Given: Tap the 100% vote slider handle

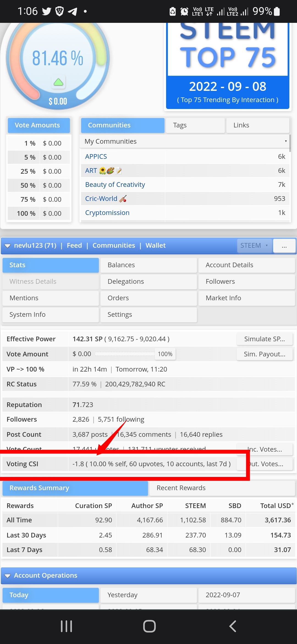Looking at the screenshot, I should 165,354.
